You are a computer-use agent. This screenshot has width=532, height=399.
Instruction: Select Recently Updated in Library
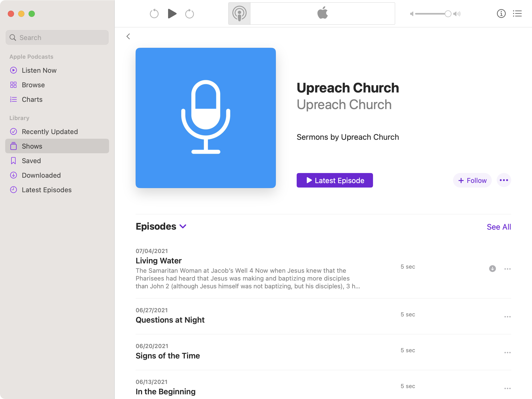tap(57, 132)
